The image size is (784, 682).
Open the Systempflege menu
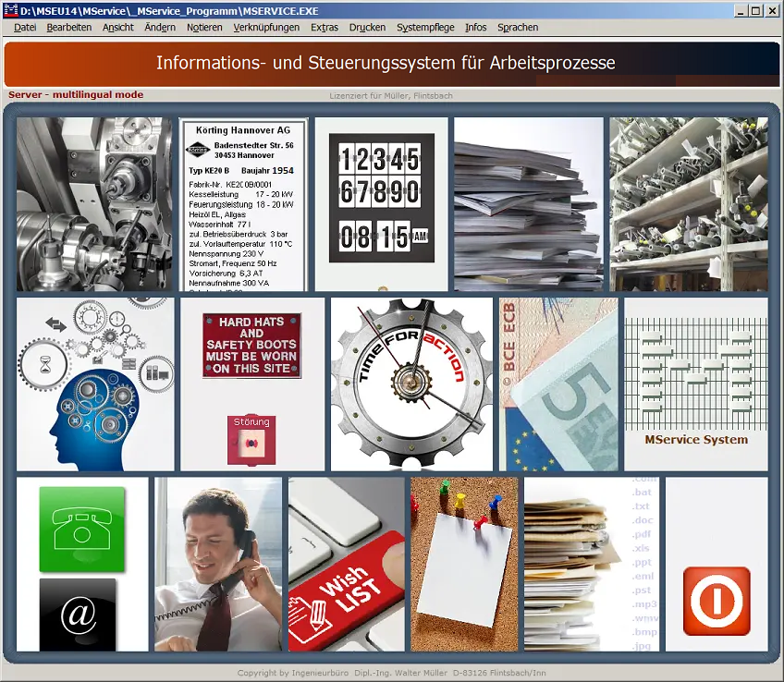(x=425, y=28)
